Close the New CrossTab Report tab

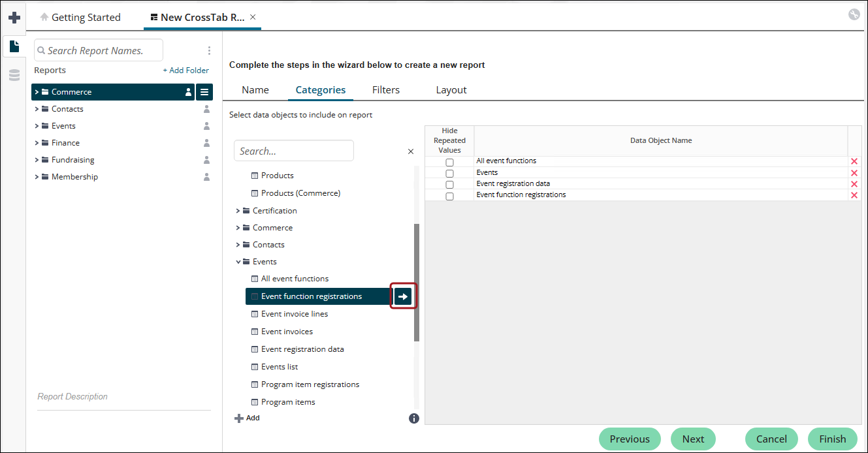click(x=253, y=17)
